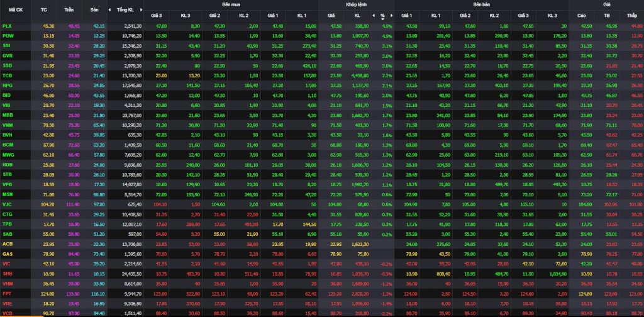Click the TB column header

[x=607, y=16]
